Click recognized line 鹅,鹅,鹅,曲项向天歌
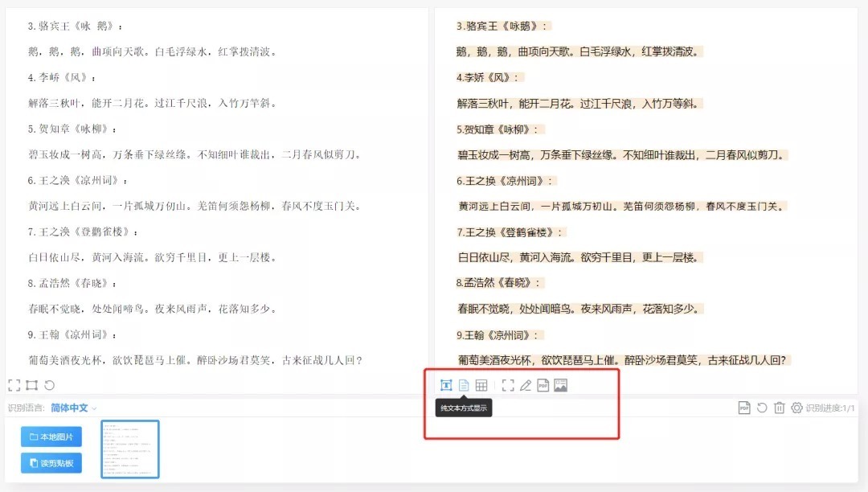 (579, 51)
